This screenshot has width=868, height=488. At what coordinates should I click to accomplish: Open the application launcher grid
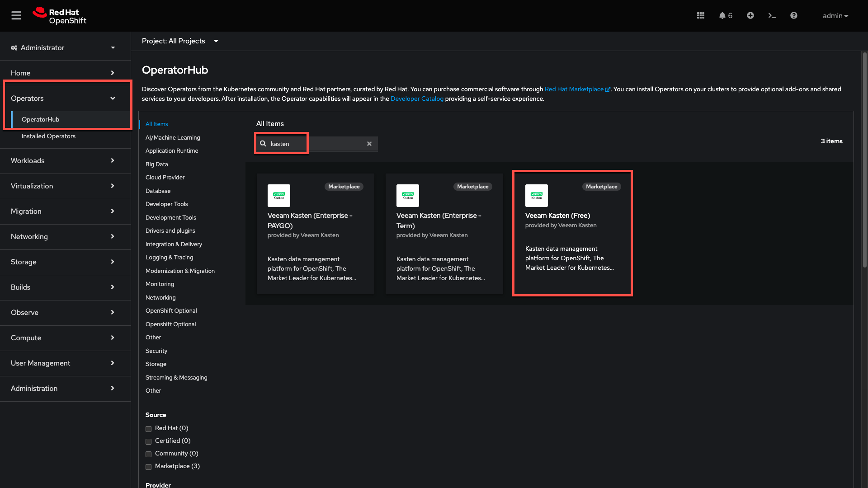click(x=701, y=16)
